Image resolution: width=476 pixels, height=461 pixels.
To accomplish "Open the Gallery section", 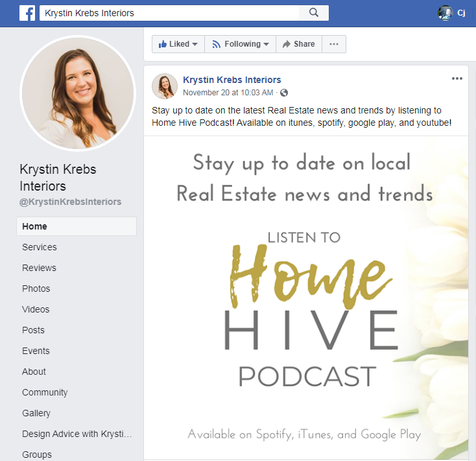I will point(36,413).
